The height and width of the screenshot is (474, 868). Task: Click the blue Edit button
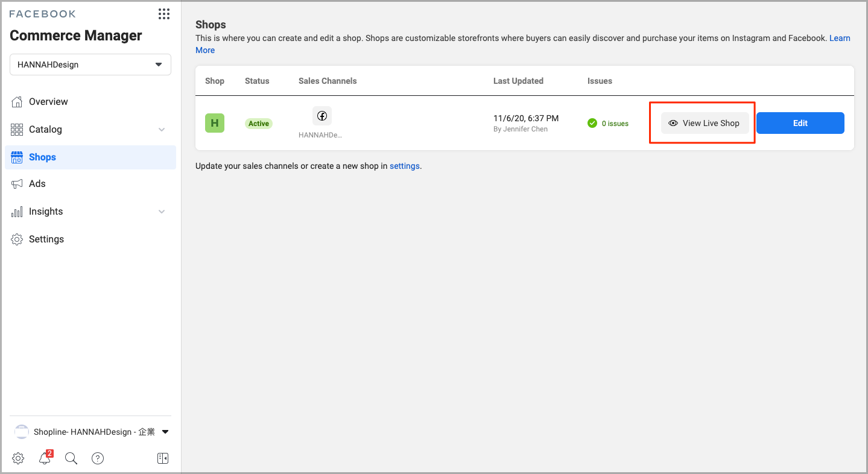[x=800, y=123]
